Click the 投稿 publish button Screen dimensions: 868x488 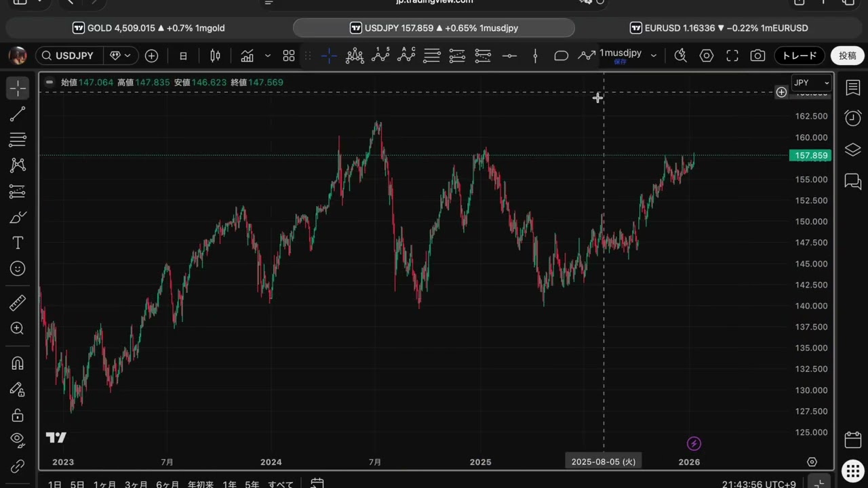[x=847, y=56]
